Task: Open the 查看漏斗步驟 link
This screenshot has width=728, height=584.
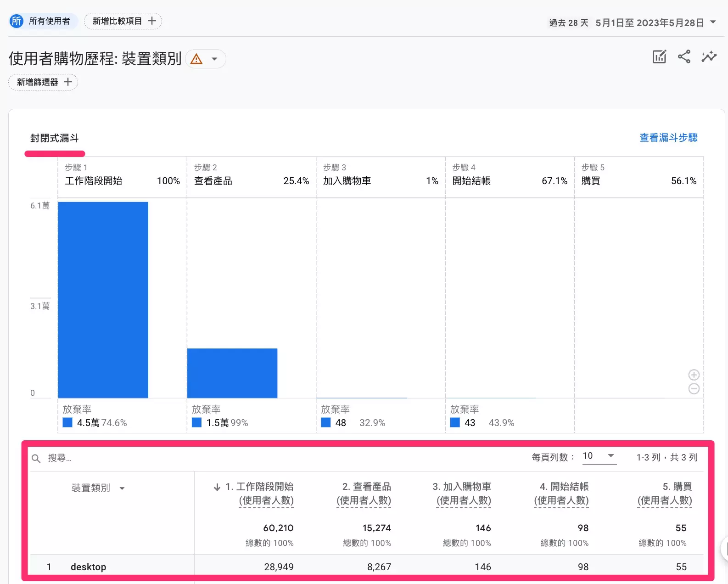Action: (669, 138)
